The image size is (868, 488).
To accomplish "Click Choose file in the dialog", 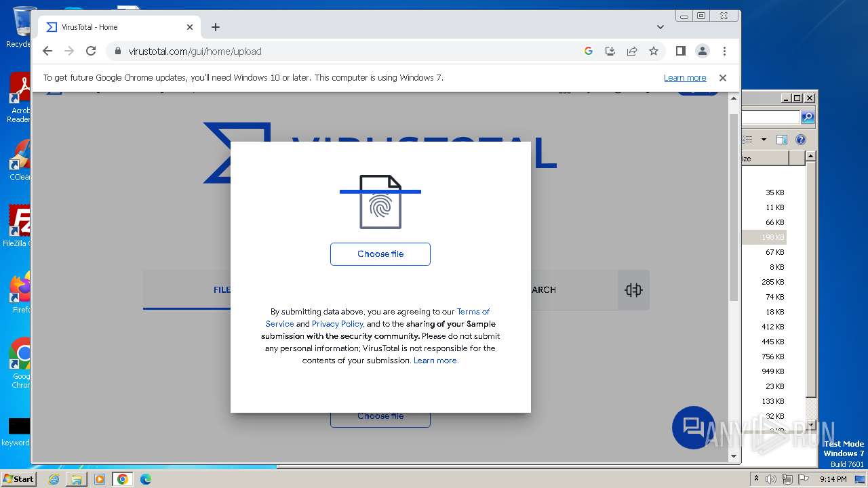I will [380, 254].
